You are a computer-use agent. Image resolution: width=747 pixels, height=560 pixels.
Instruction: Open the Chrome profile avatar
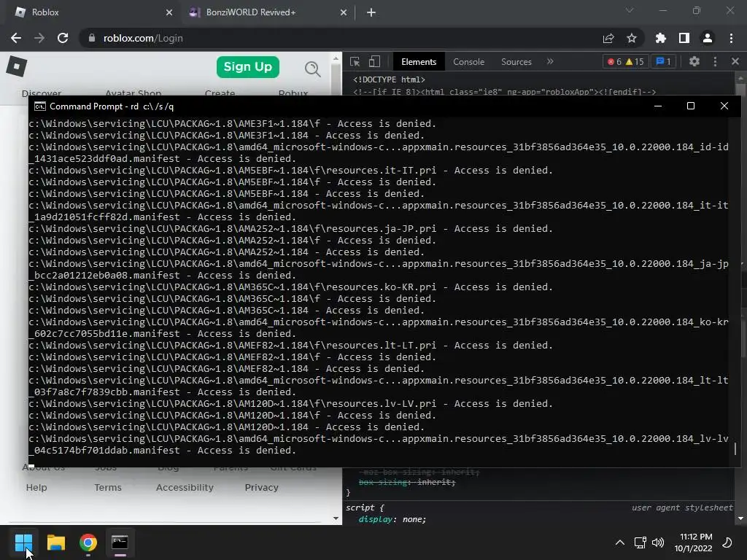[708, 38]
